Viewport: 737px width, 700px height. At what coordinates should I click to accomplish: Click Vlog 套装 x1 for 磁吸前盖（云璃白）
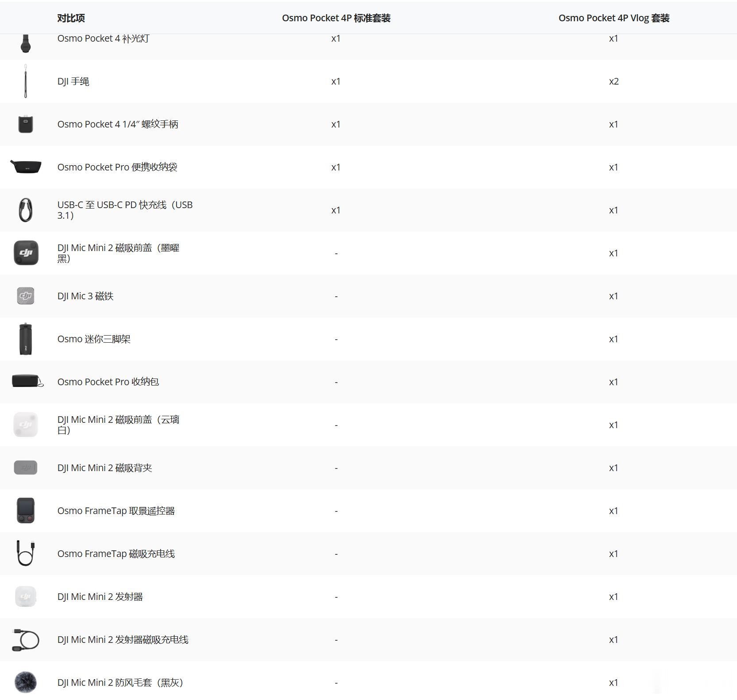[x=614, y=425]
